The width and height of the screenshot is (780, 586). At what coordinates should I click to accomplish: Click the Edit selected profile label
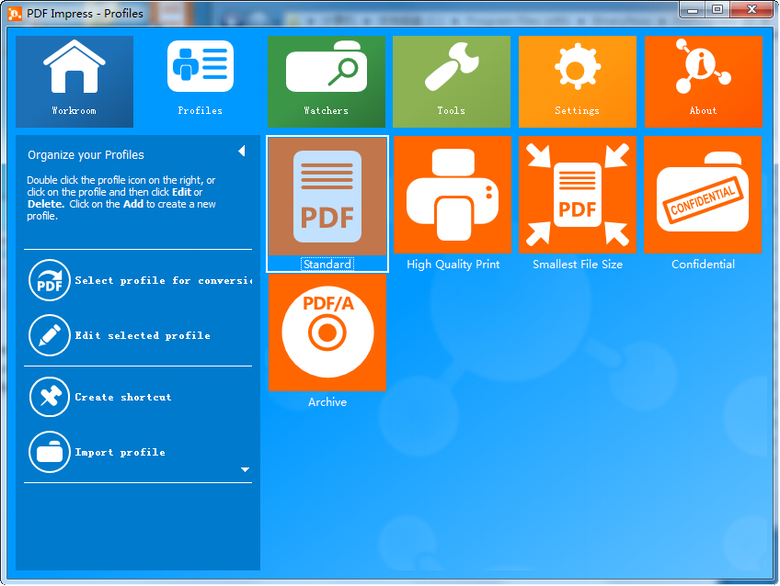[143, 336]
